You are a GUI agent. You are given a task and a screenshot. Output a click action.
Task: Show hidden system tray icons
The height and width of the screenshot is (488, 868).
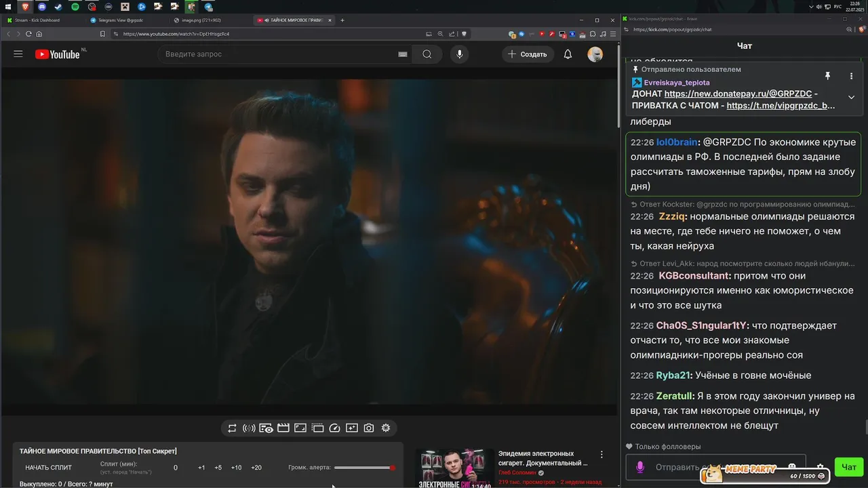[x=811, y=7]
